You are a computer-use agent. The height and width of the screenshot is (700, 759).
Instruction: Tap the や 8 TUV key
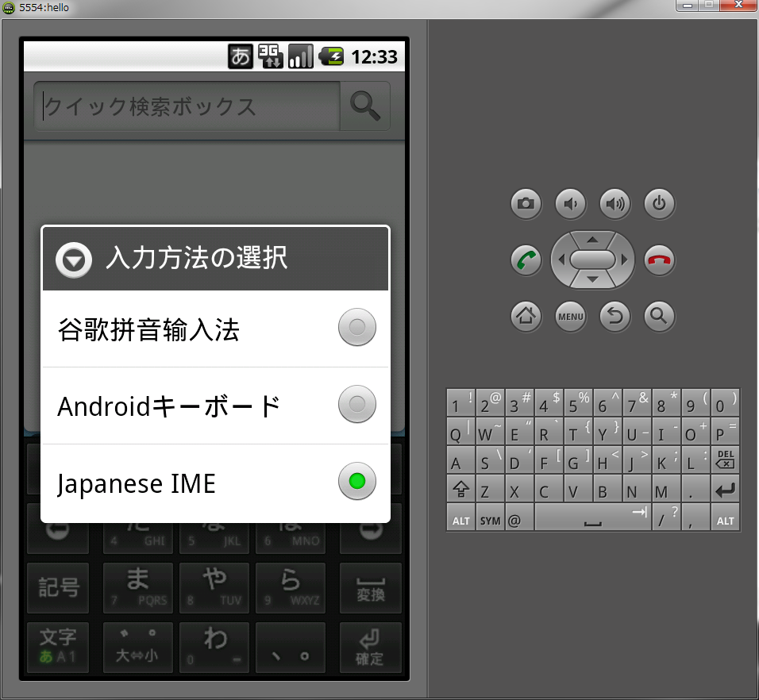pyautogui.click(x=214, y=588)
